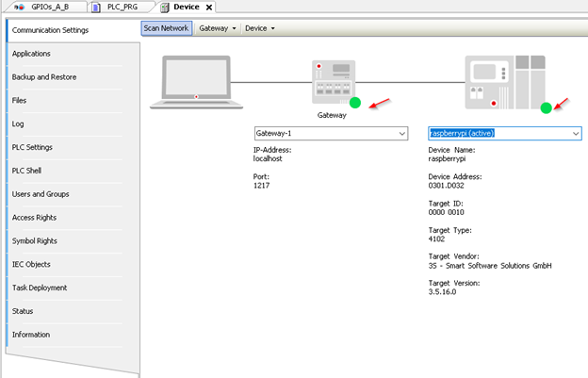Open the Device dropdown menu

tap(260, 28)
